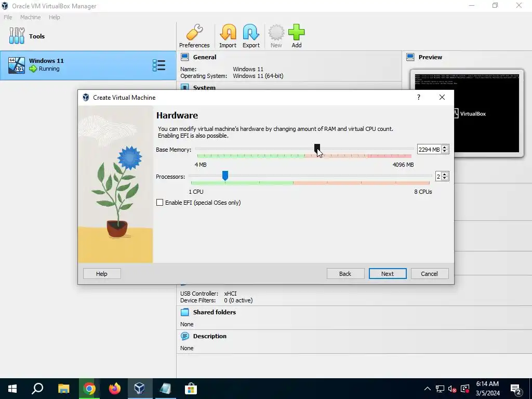Click the Base Memory slider handle
This screenshot has width=532, height=399.
pyautogui.click(x=317, y=148)
